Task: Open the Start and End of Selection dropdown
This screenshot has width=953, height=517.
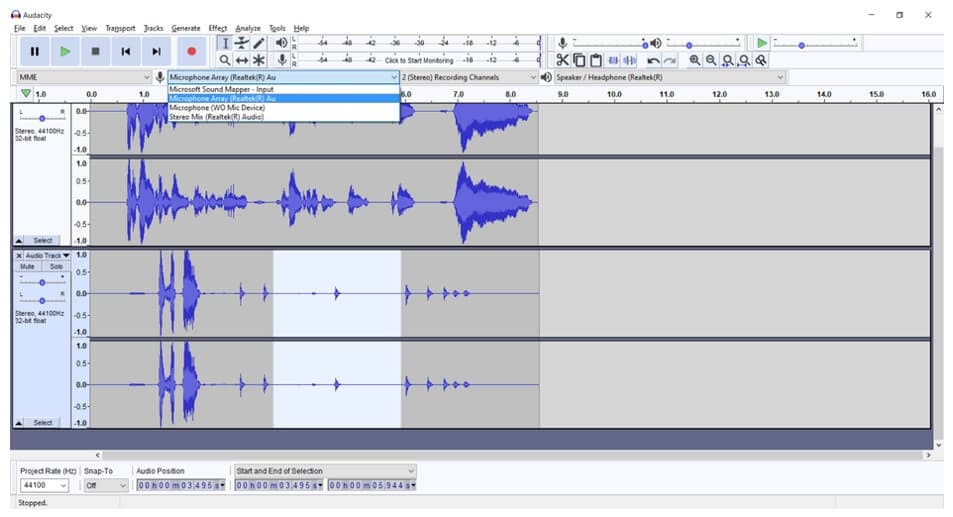Action: [325, 471]
